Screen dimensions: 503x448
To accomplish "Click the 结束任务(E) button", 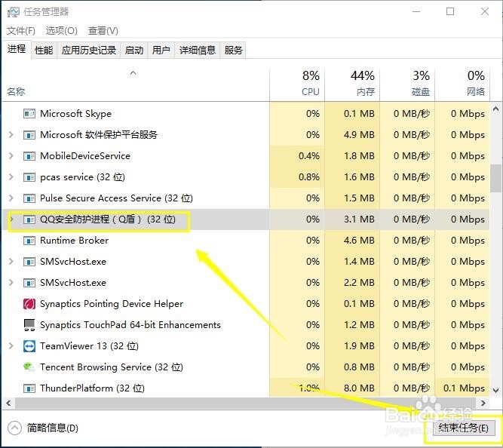I will tap(464, 428).
